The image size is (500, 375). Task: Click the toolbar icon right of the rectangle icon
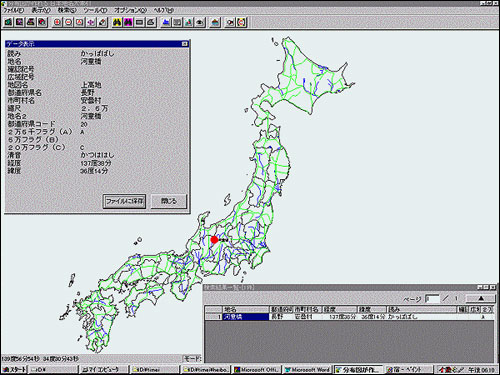coord(151,22)
